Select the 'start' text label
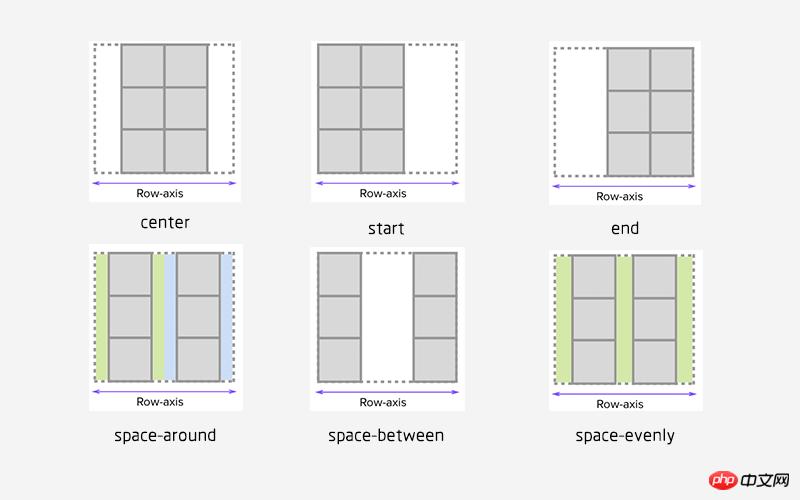 (386, 228)
